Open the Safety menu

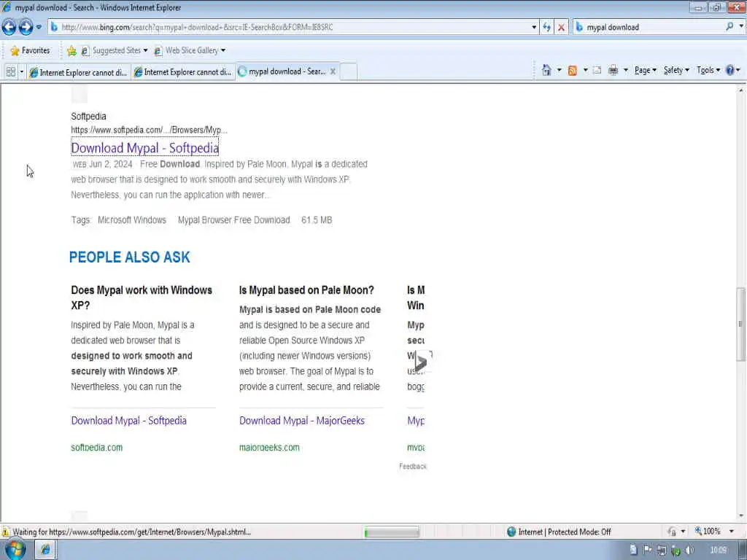676,70
